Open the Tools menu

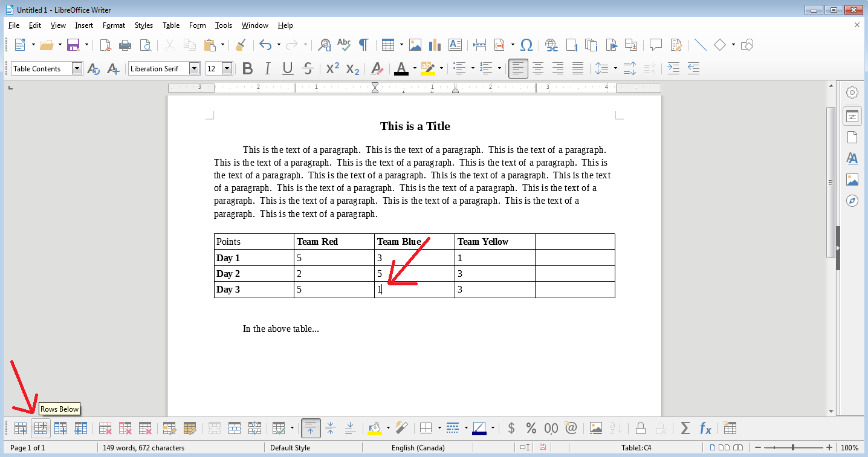pos(224,25)
